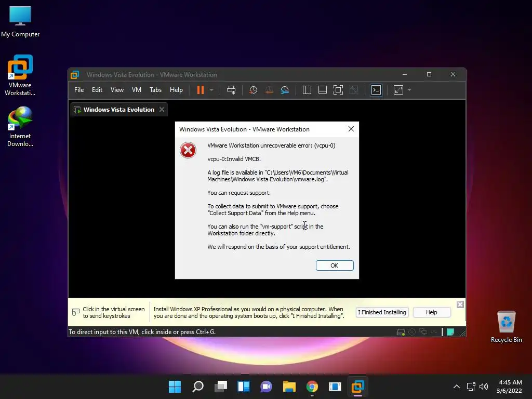The image size is (532, 399).
Task: Click the error icon in dialog
Action: [x=188, y=150]
